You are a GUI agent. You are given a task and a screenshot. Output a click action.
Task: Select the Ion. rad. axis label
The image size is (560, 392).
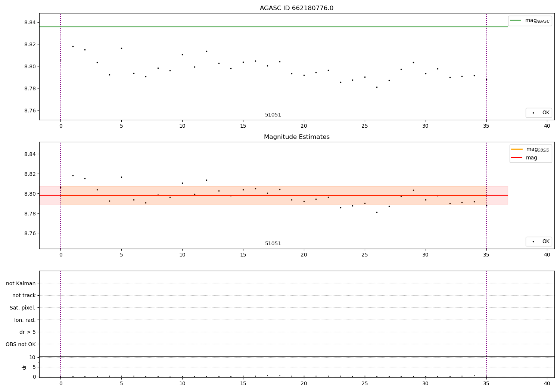[x=25, y=320]
